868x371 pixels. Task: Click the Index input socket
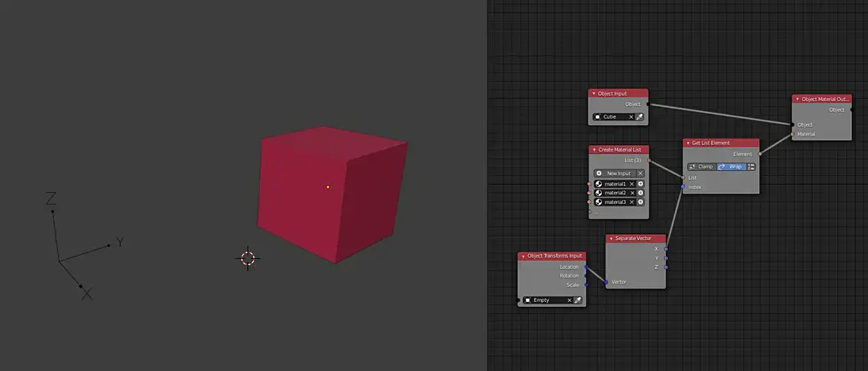point(683,187)
